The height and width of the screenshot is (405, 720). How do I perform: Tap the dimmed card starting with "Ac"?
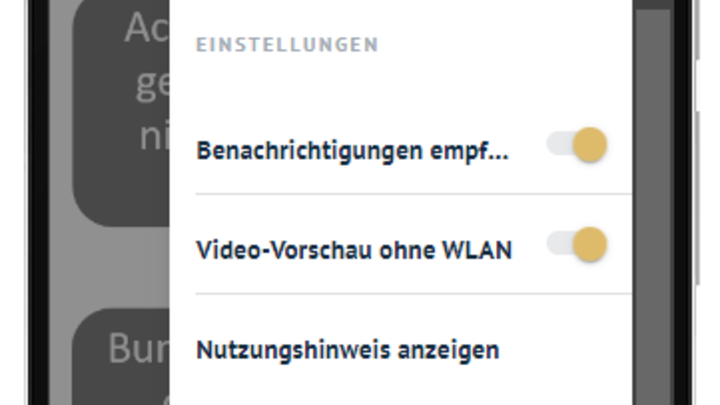click(x=122, y=112)
